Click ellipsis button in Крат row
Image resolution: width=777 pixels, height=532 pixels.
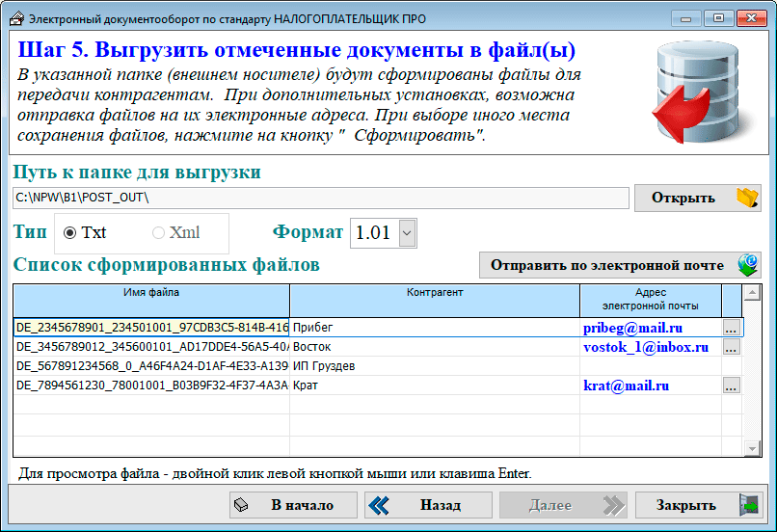coord(732,386)
